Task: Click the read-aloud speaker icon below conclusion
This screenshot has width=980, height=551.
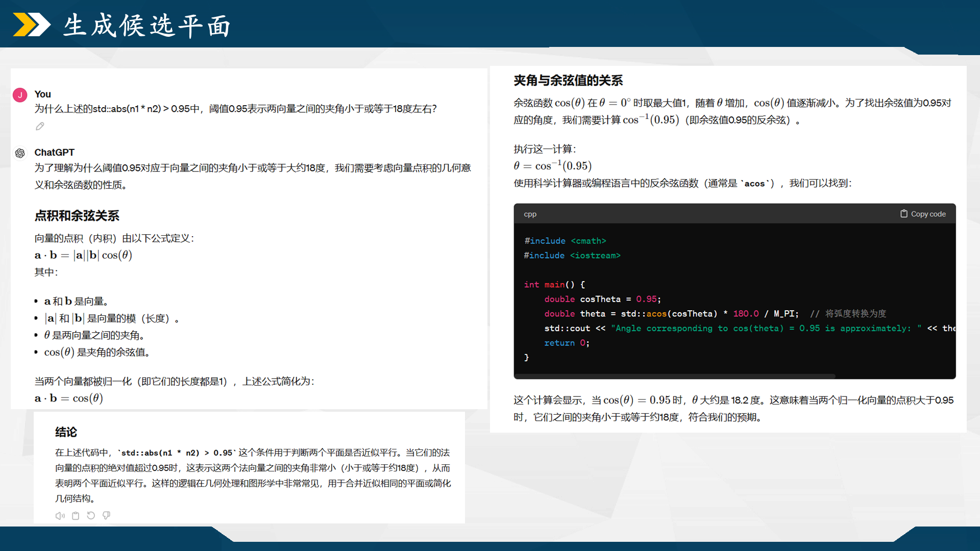Action: click(x=60, y=516)
